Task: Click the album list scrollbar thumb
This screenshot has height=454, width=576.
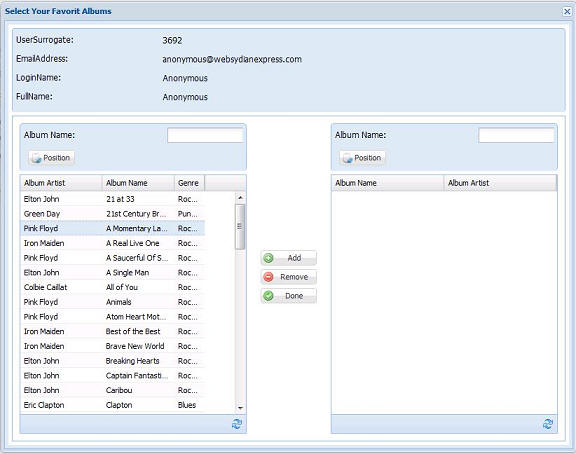Action: coord(240,227)
